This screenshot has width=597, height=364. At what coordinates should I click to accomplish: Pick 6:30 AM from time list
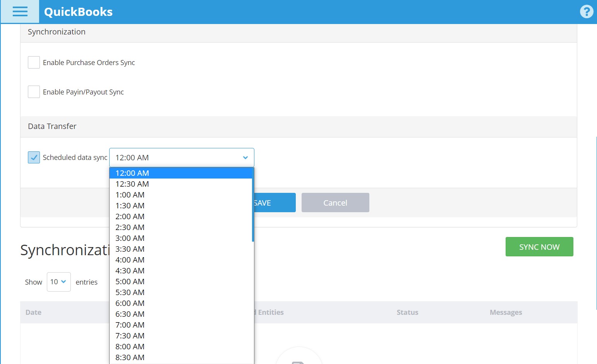(181, 314)
